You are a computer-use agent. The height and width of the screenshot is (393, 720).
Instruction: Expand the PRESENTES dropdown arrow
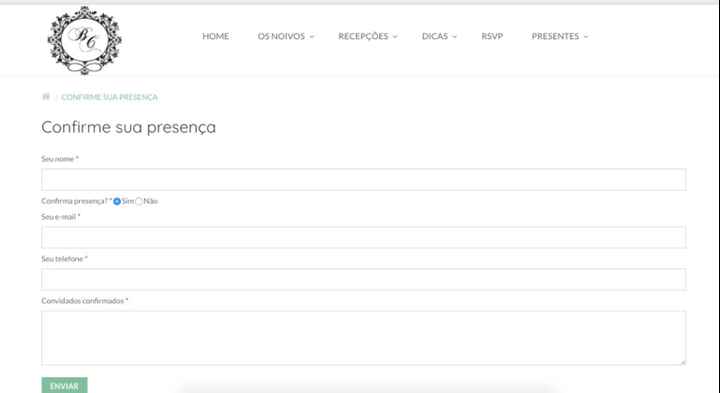click(586, 37)
